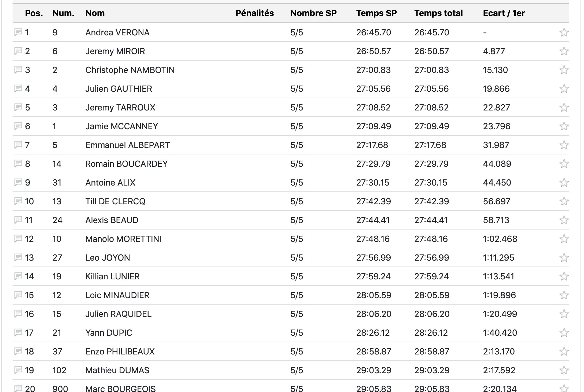The height and width of the screenshot is (392, 584).
Task: Click comment icon next to Manolo MORETTINI
Action: click(x=18, y=239)
